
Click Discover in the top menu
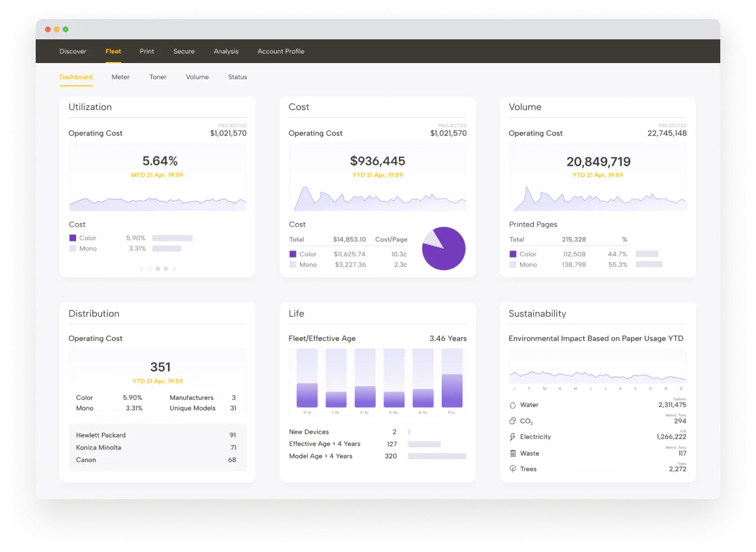click(x=73, y=51)
